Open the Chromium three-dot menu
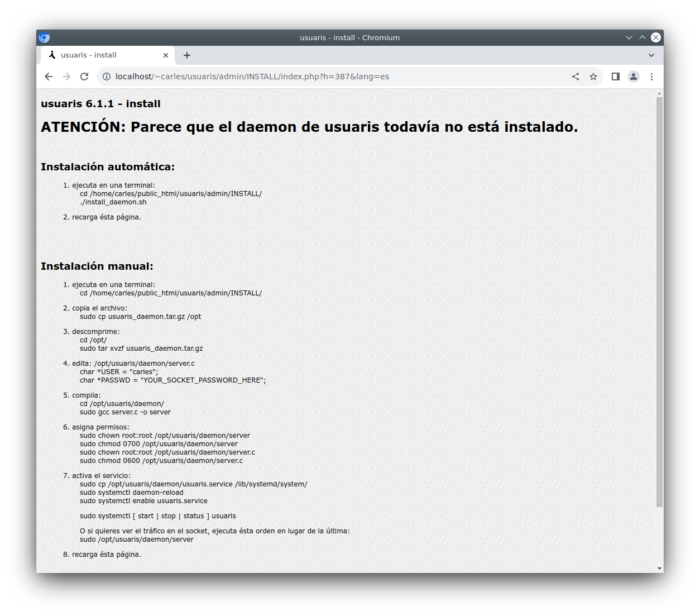 (651, 77)
